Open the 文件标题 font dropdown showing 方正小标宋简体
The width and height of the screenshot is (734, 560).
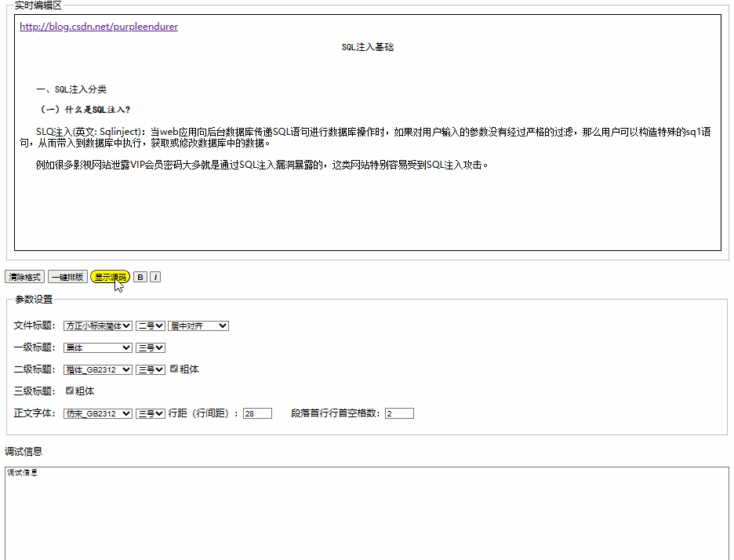click(97, 325)
